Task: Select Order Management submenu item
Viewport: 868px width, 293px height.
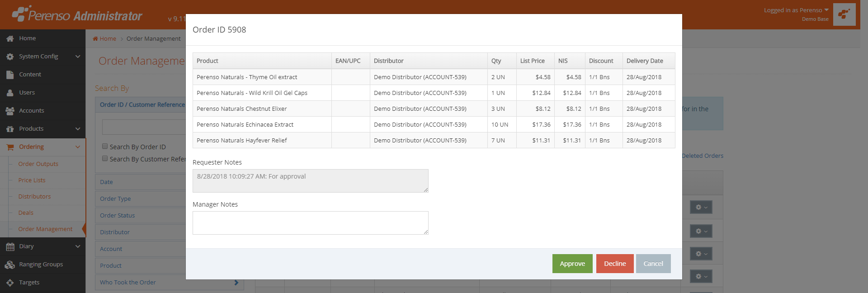Action: click(x=45, y=229)
